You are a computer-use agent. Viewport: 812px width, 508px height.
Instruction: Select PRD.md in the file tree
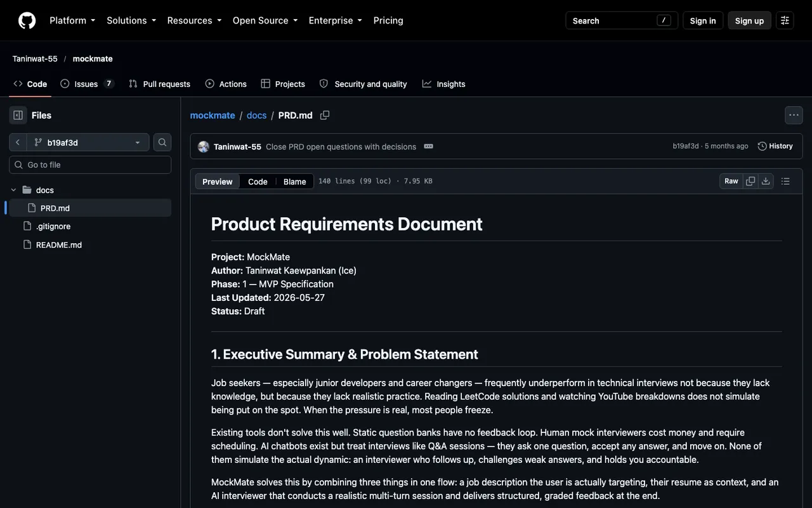89,208
